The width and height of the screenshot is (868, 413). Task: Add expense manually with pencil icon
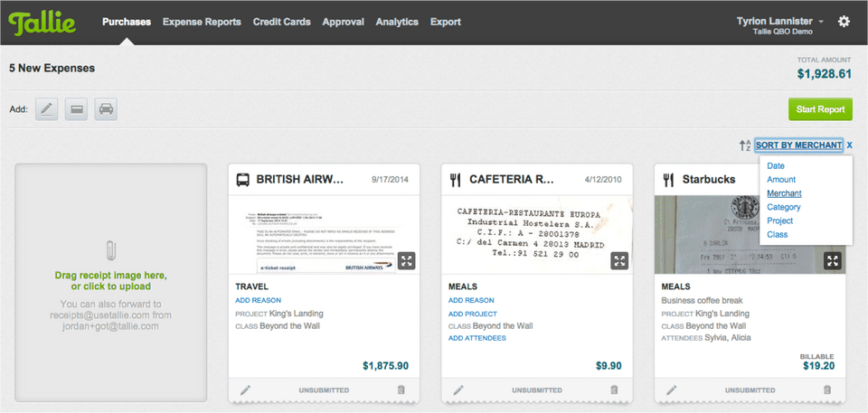point(46,109)
